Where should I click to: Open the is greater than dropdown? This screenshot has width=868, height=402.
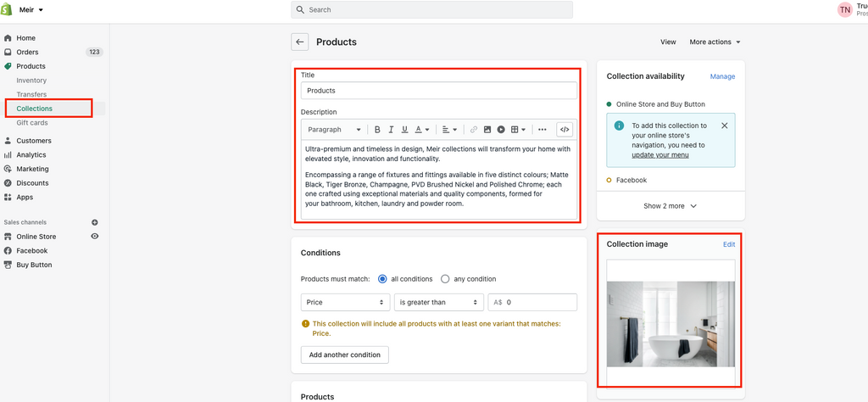(438, 302)
